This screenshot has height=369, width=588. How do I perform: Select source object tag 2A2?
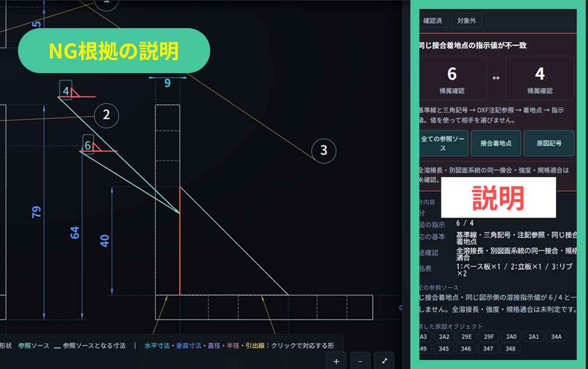[x=444, y=337]
